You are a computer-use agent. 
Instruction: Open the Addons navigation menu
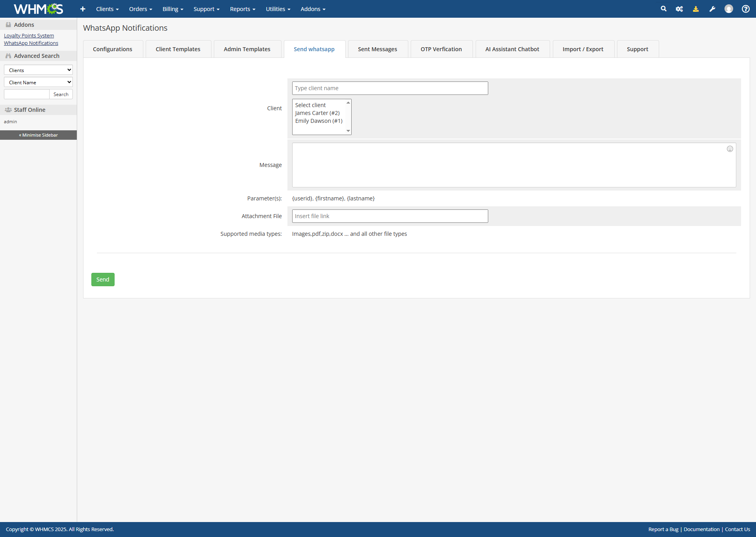coord(313,9)
